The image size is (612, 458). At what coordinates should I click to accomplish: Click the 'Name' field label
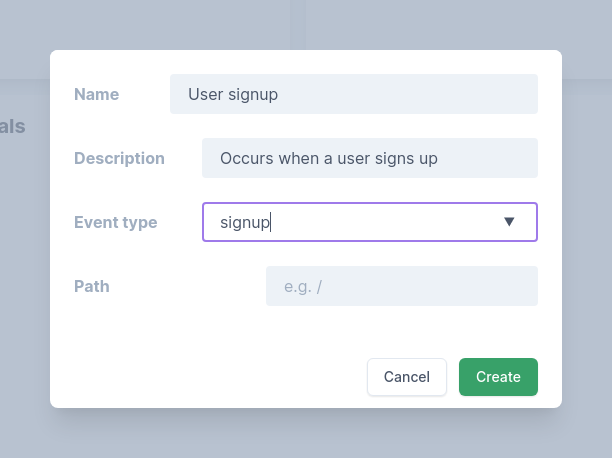(96, 94)
